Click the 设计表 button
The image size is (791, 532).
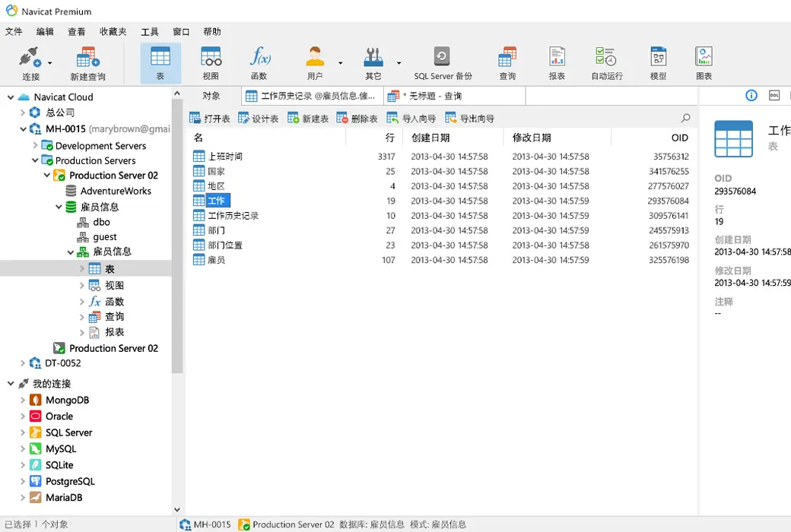(x=259, y=119)
